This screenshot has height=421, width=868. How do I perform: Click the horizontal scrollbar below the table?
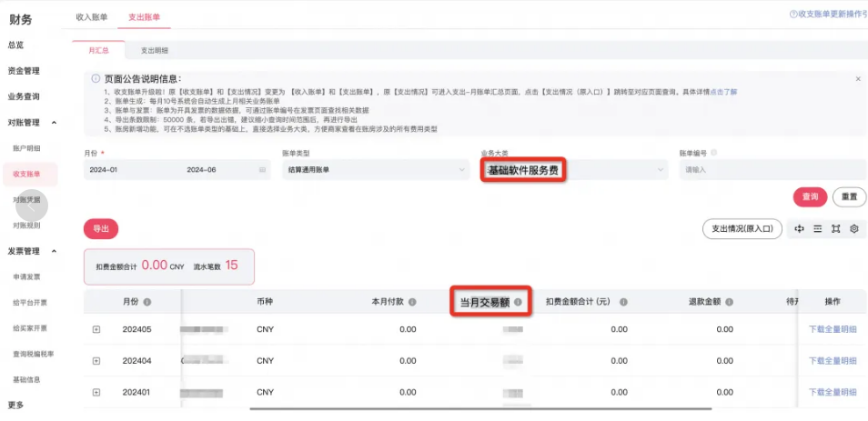480,409
